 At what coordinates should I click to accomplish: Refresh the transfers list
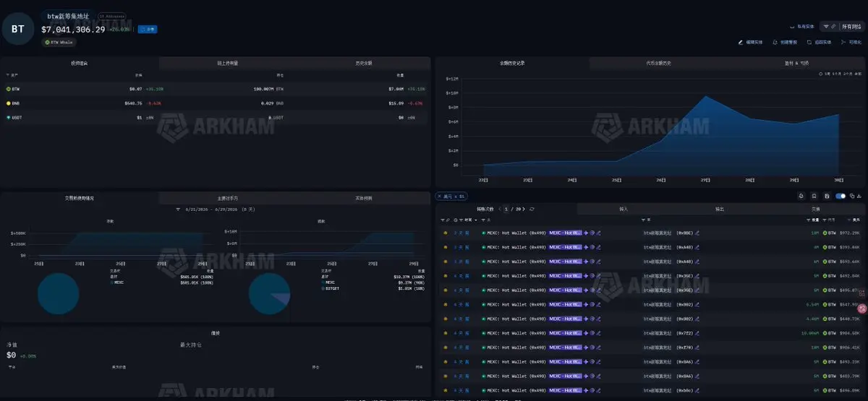coord(532,209)
